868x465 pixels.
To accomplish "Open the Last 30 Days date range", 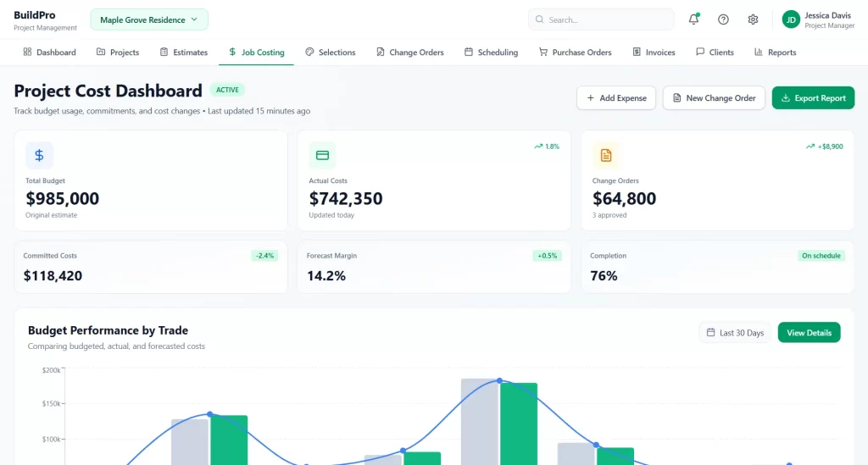I will click(735, 332).
